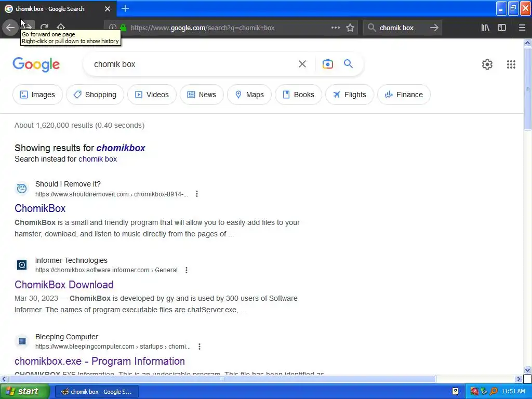
Task: Click the help question-mark tray icon
Action: 455,392
